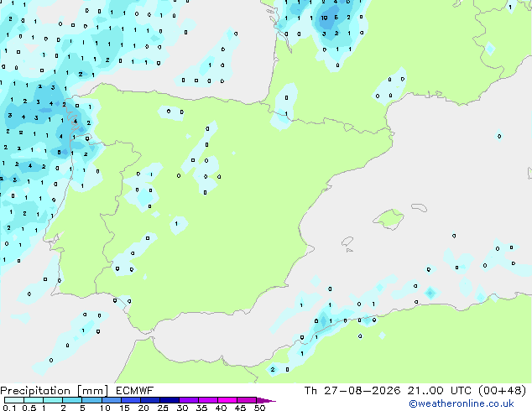Click the "[mm]" unit label
This screenshot has height=411, width=532.
coord(93,391)
